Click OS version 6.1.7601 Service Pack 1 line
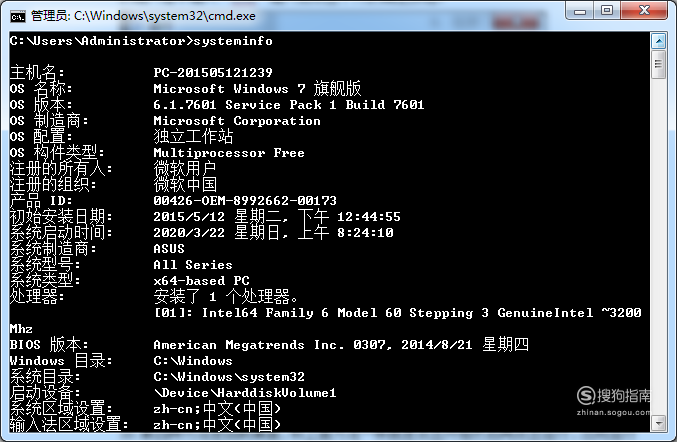The image size is (677, 442). pos(289,105)
